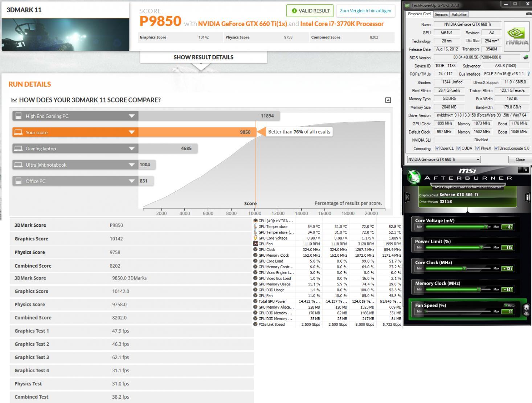Toggle the DirectCompute 5.0 checkbox
532x403 pixels.
[x=496, y=148]
